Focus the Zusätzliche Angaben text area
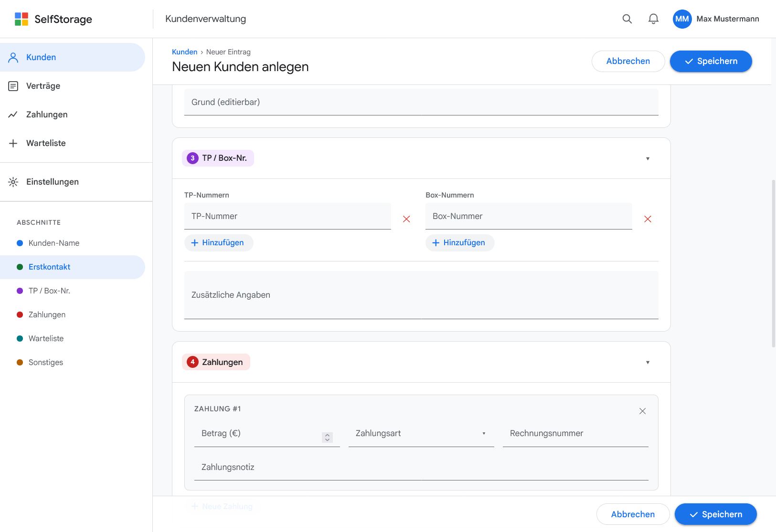776x532 pixels. click(x=421, y=295)
